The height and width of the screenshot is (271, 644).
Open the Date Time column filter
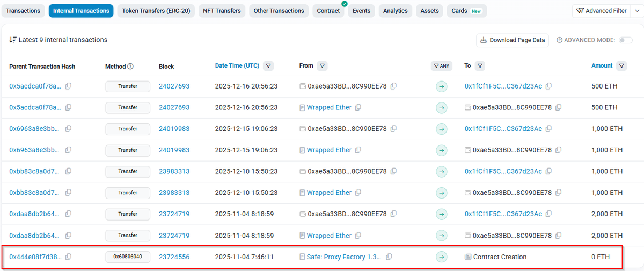pyautogui.click(x=269, y=66)
